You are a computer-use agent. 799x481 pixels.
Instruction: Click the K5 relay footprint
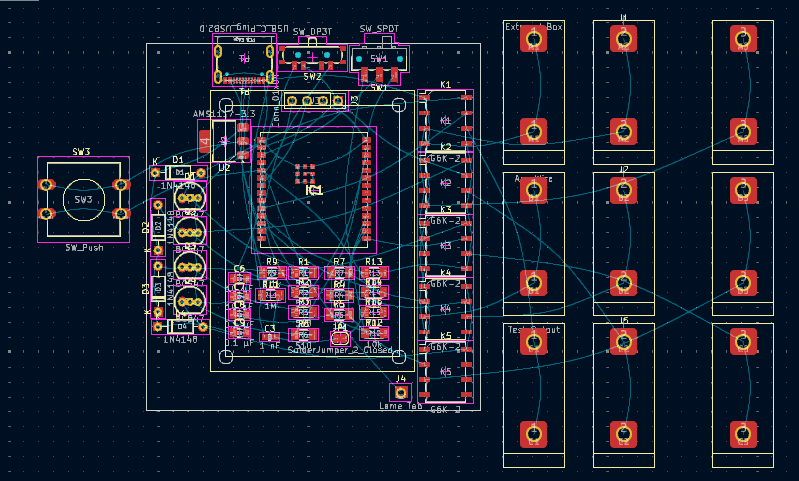point(445,372)
